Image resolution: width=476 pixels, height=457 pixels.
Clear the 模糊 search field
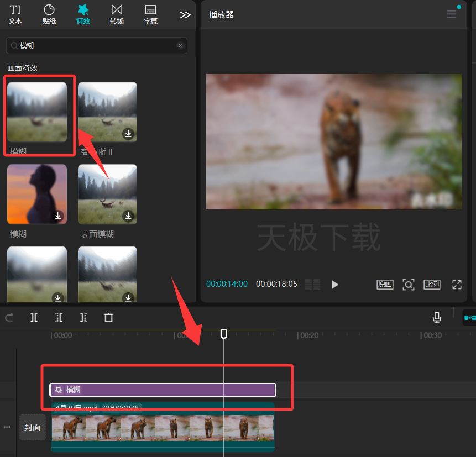181,45
